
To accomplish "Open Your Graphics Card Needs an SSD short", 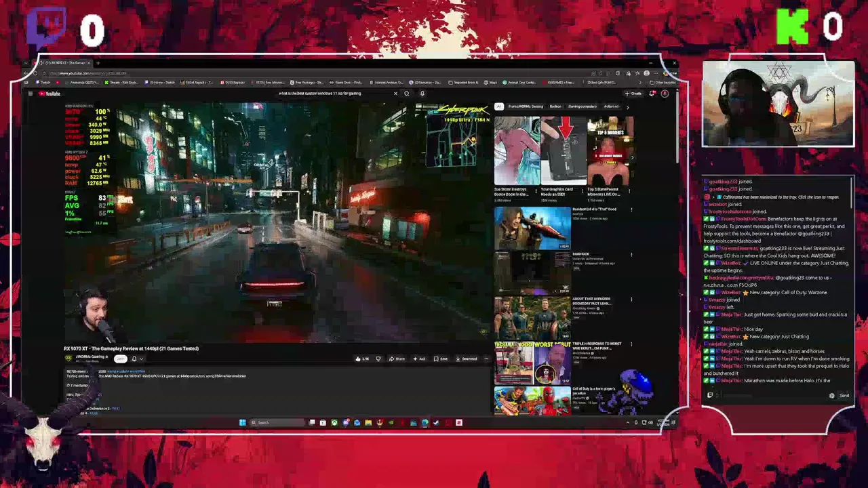I will (x=564, y=150).
